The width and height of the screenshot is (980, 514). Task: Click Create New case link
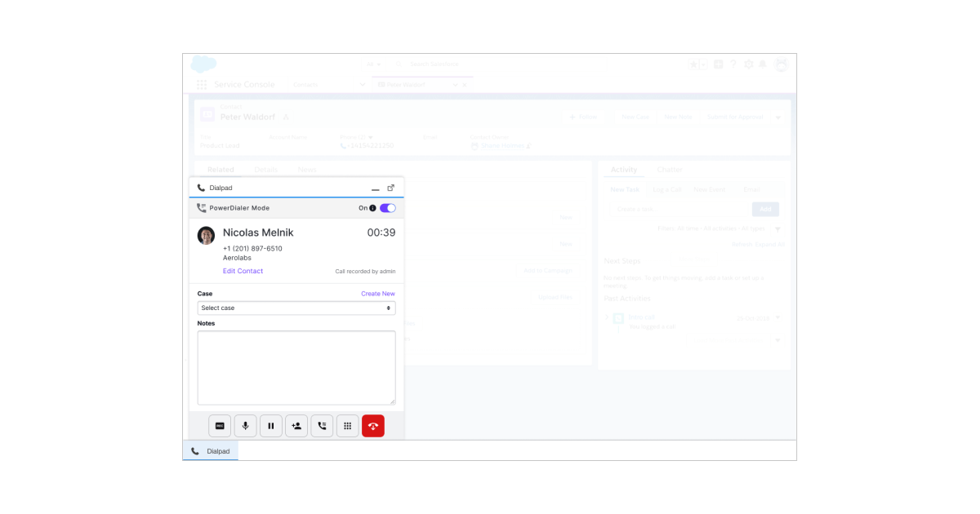[x=378, y=294]
